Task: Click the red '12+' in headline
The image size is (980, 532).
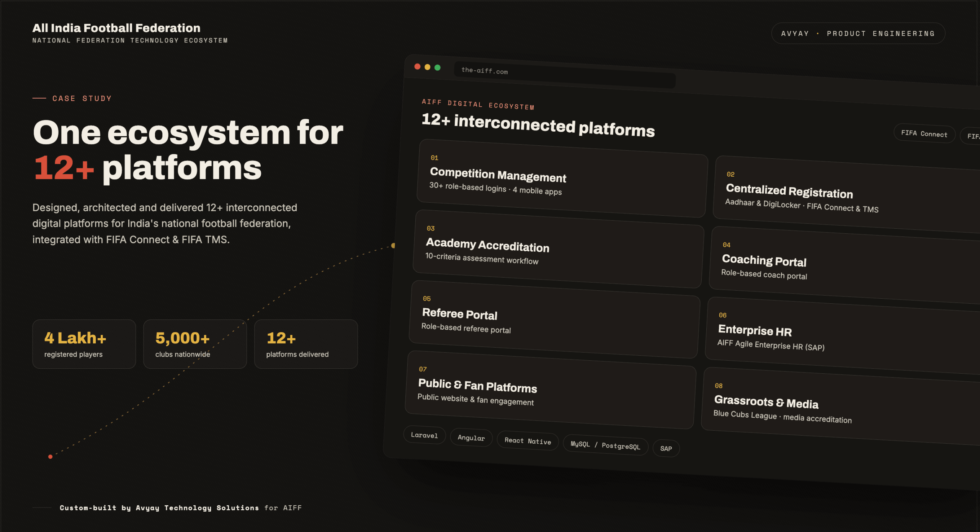Action: pyautogui.click(x=64, y=168)
